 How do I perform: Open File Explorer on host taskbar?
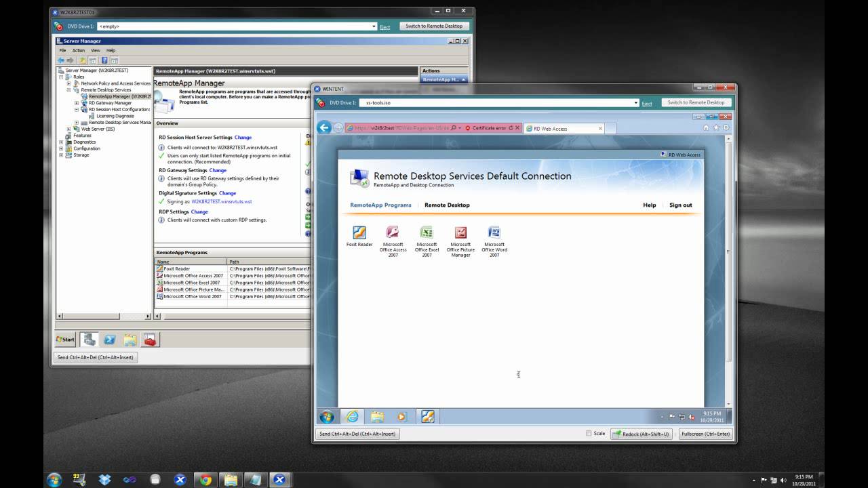(230, 480)
